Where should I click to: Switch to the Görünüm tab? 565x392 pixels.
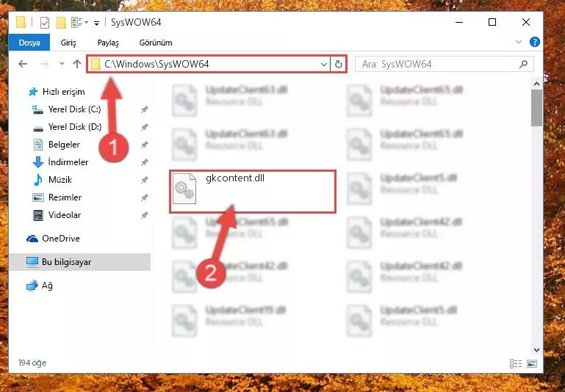[x=156, y=43]
